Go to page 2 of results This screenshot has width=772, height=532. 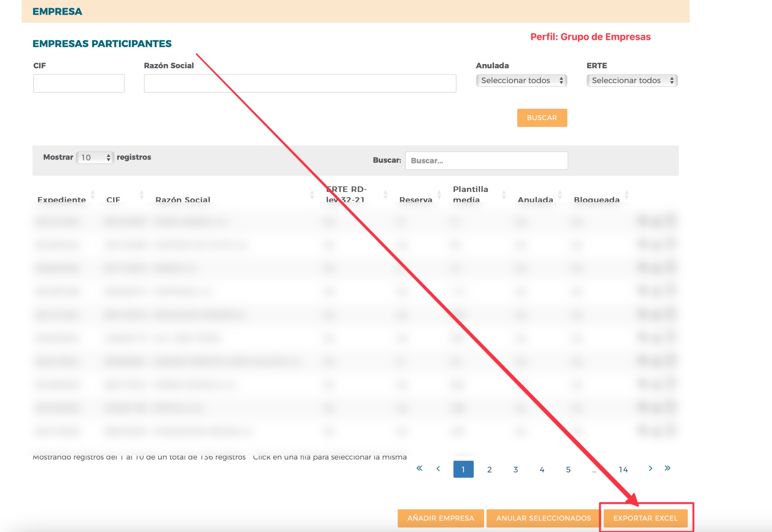[489, 469]
